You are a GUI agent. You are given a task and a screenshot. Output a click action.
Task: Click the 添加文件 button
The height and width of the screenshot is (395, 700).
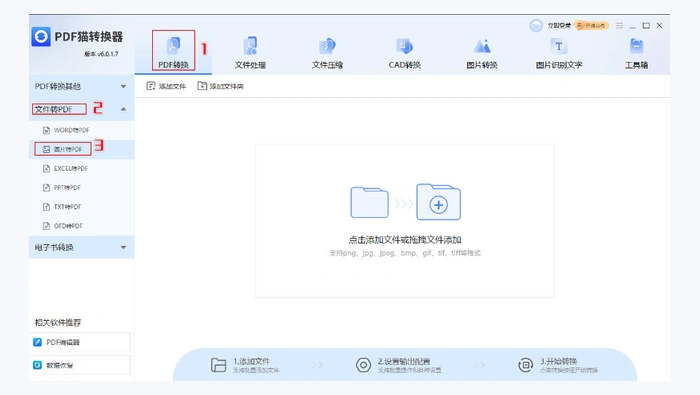pos(166,86)
